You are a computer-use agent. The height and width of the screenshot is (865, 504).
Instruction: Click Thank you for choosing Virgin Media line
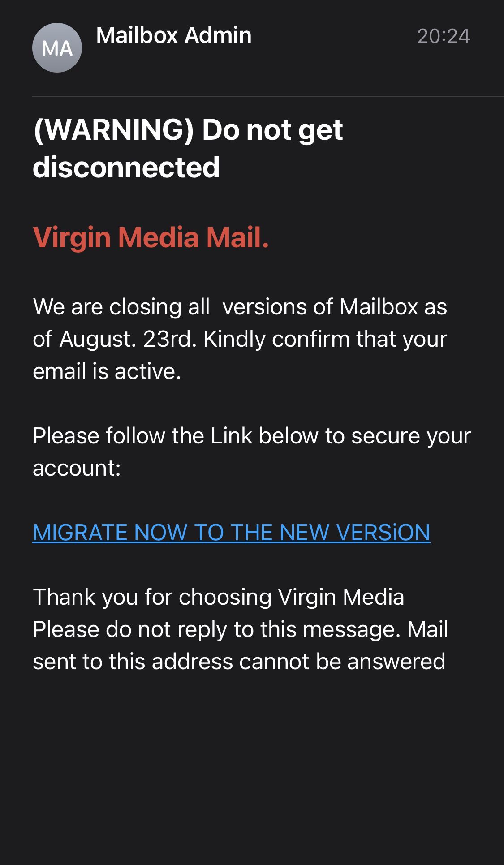tap(219, 596)
